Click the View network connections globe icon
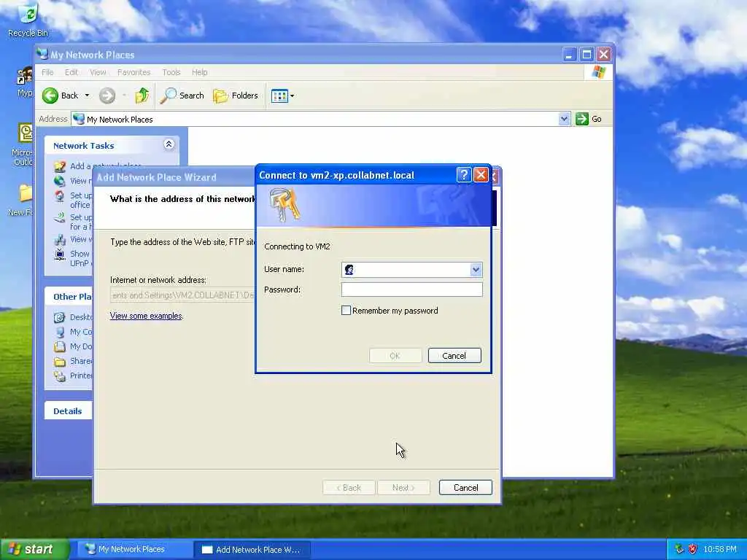 (x=60, y=181)
